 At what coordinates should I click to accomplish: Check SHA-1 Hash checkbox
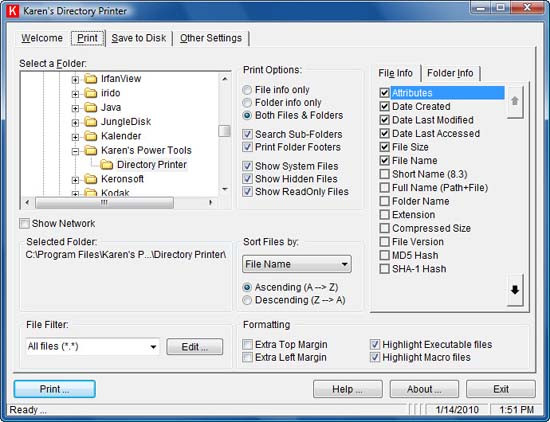point(384,269)
